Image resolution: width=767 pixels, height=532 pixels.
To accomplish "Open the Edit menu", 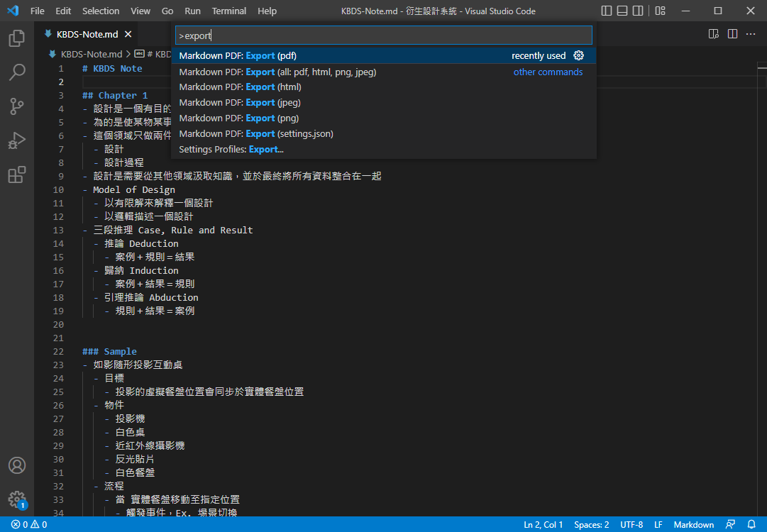I will (63, 11).
